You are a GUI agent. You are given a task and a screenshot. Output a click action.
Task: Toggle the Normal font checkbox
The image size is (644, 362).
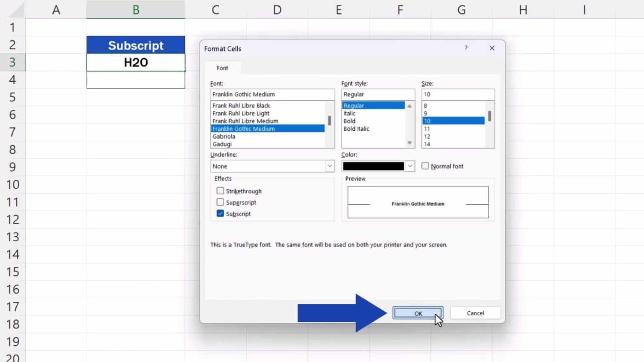(425, 166)
